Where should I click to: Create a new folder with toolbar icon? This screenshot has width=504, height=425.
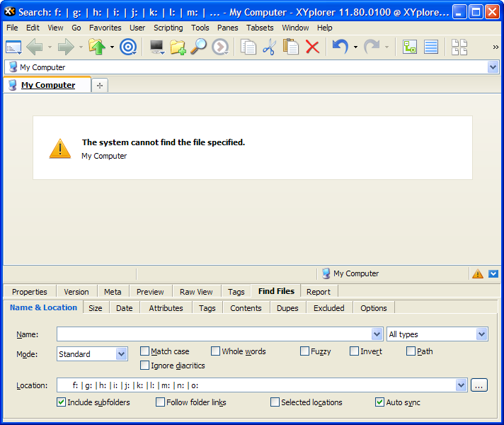point(178,47)
